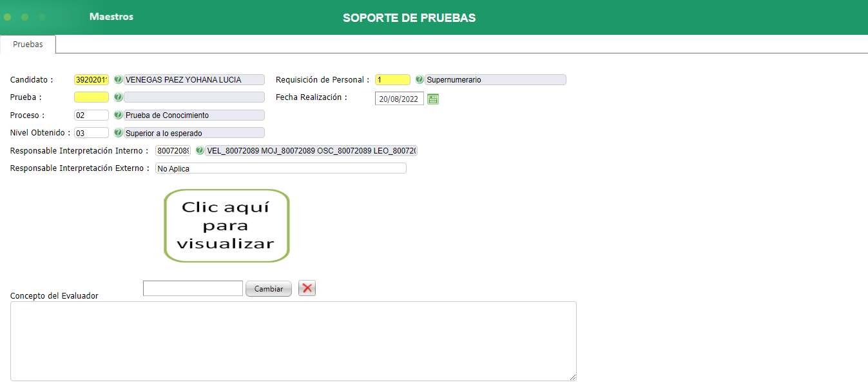
Task: Open the Requisición de Personal lookup icon
Action: tap(420, 79)
